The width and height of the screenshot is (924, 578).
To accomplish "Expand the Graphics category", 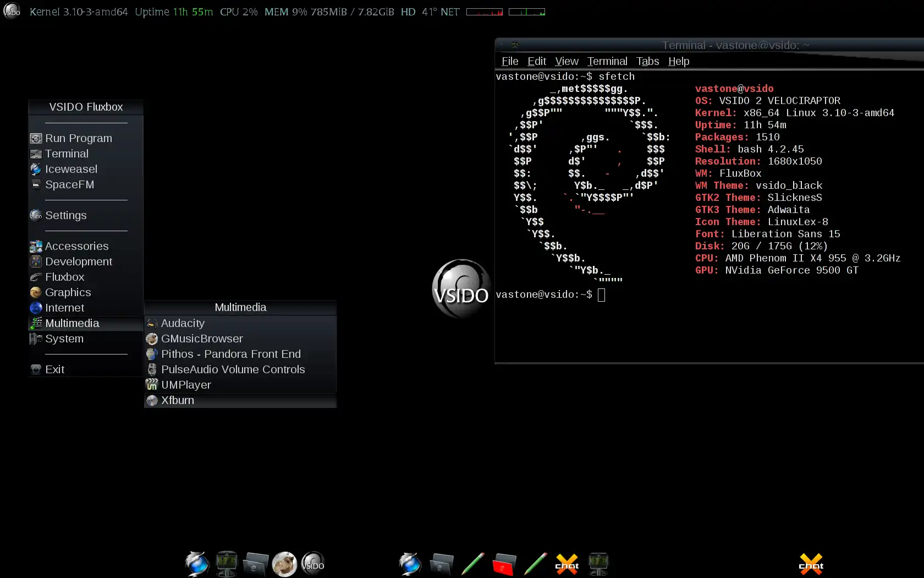I will click(x=86, y=292).
